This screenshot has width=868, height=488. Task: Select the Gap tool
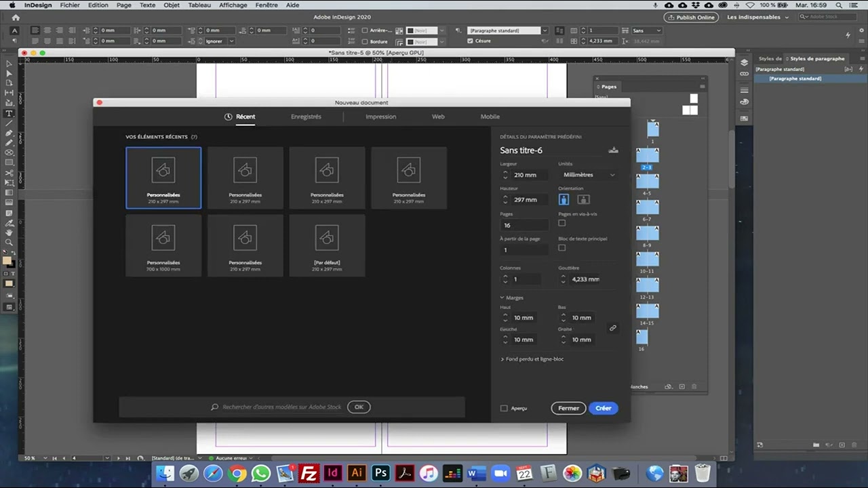[x=9, y=93]
